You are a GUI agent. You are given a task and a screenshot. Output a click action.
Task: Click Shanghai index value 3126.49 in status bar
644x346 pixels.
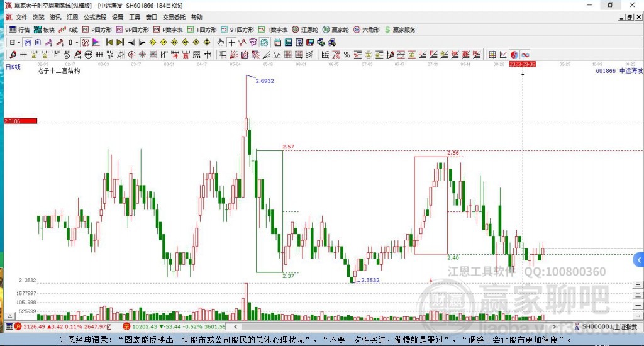(x=34, y=326)
